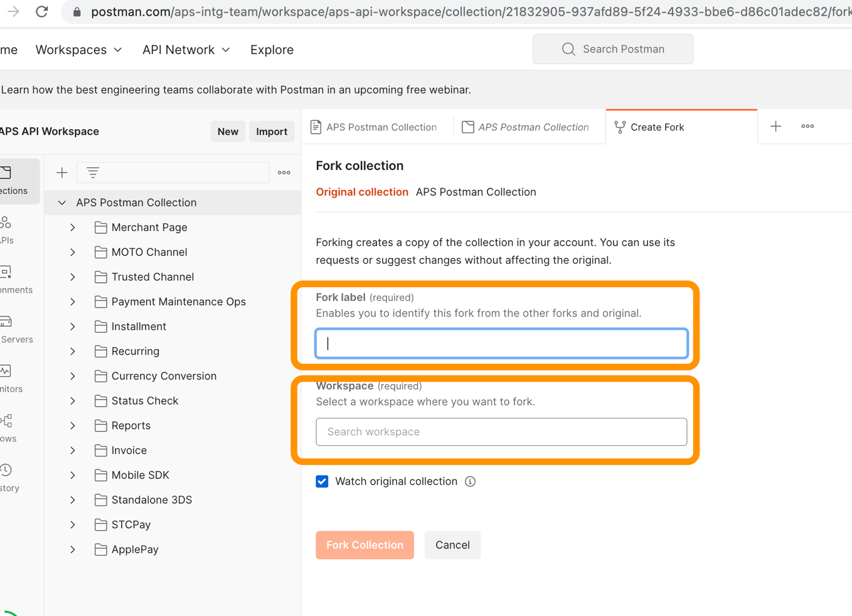Click the magnifier icon in Search Postman

tap(568, 50)
